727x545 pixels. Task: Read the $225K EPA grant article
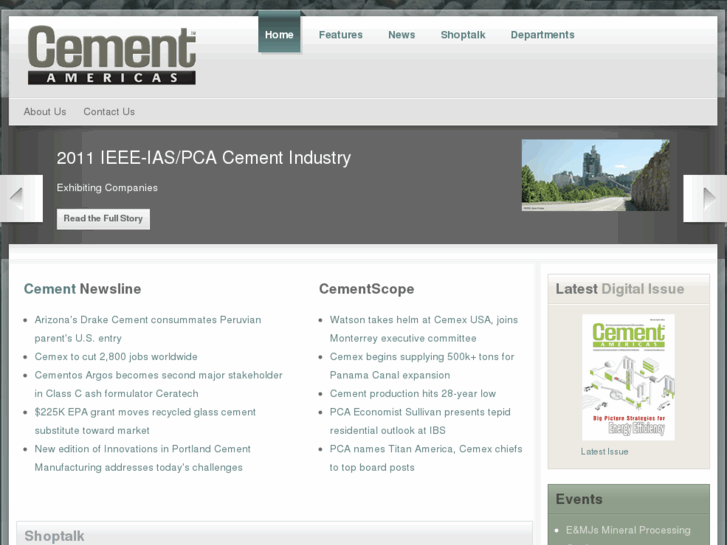click(x=145, y=421)
